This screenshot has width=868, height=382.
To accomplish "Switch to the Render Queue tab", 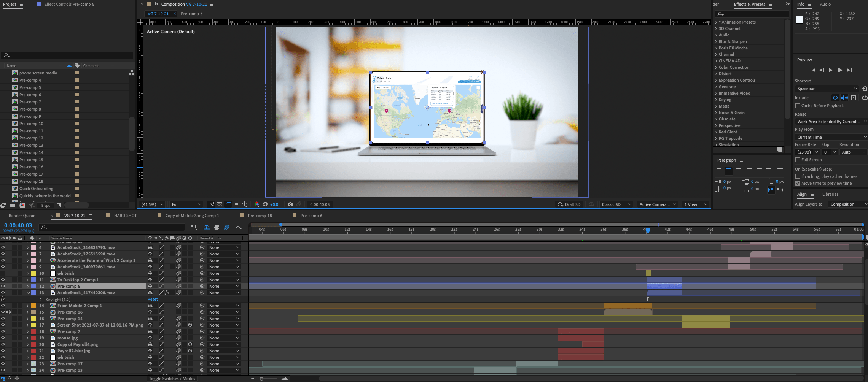I will tap(22, 216).
